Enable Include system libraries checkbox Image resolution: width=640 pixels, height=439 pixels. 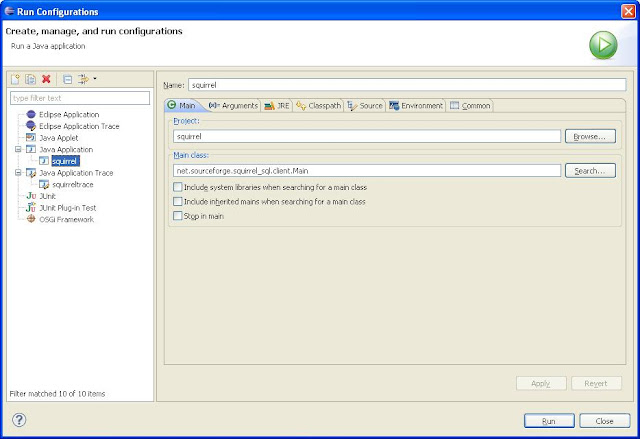(178, 187)
